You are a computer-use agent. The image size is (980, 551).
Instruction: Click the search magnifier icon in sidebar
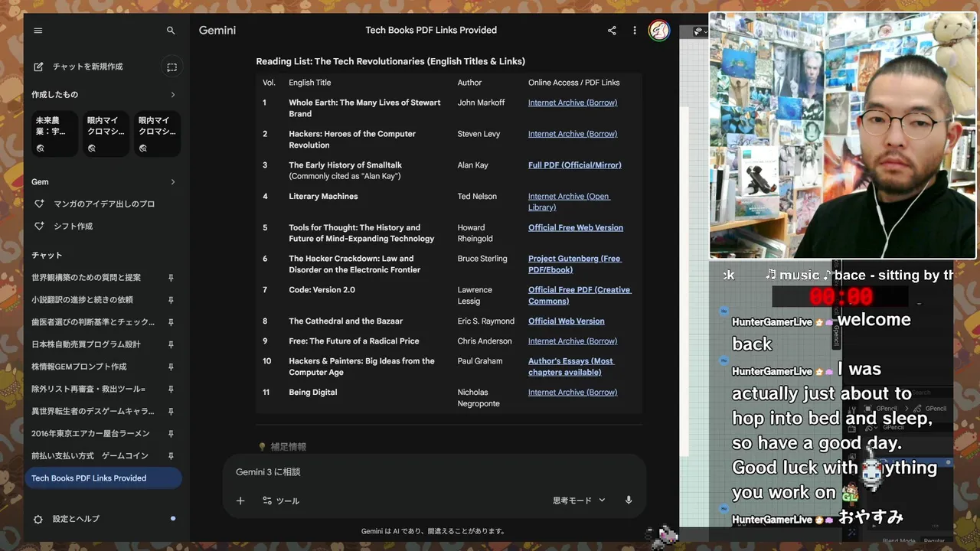pos(171,31)
